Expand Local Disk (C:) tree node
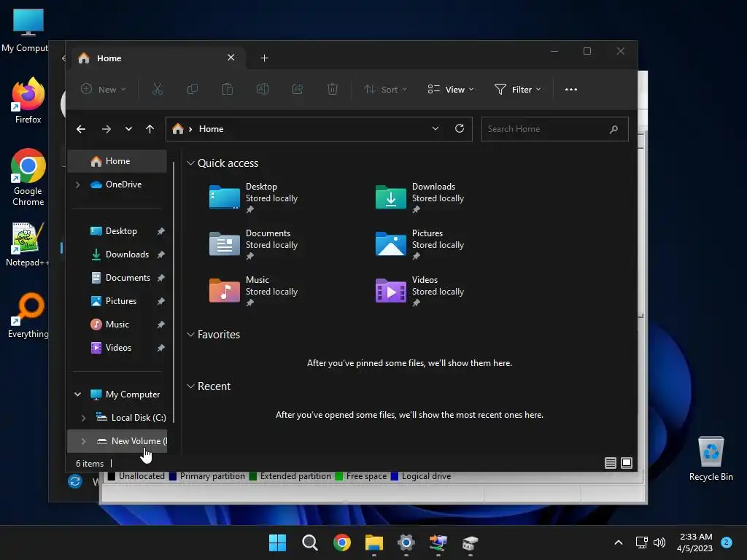Viewport: 747px width, 560px height. [x=84, y=418]
